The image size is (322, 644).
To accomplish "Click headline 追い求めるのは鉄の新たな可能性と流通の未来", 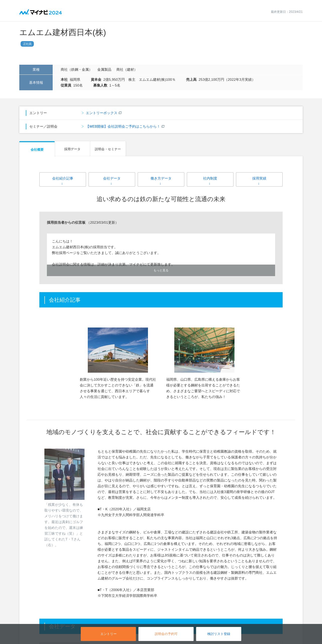I will [161, 199].
